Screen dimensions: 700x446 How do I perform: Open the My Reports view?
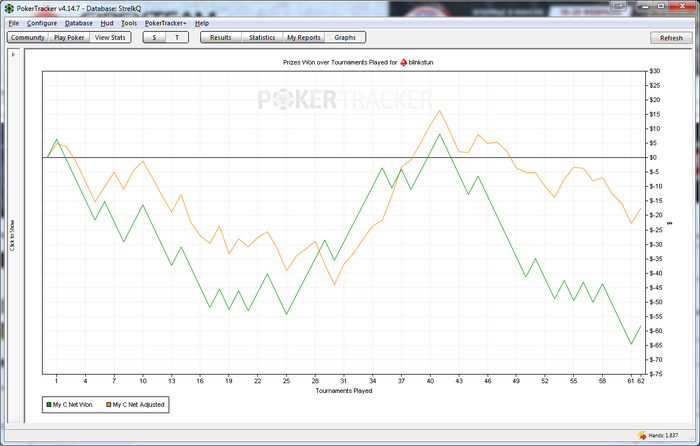(x=304, y=38)
